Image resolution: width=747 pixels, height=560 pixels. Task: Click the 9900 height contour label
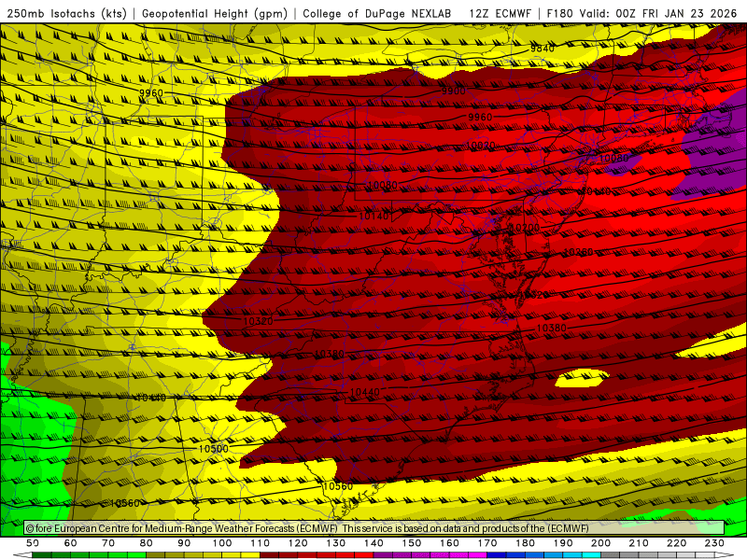(x=454, y=91)
